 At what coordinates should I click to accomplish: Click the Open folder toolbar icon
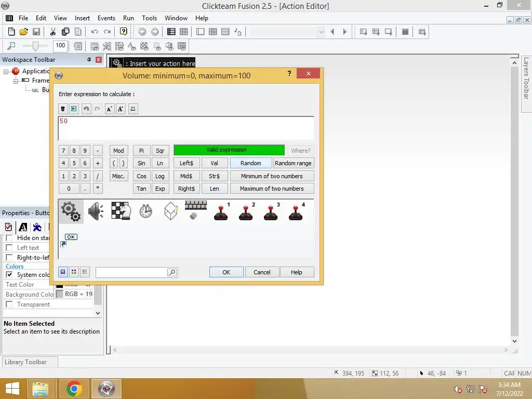click(24, 32)
